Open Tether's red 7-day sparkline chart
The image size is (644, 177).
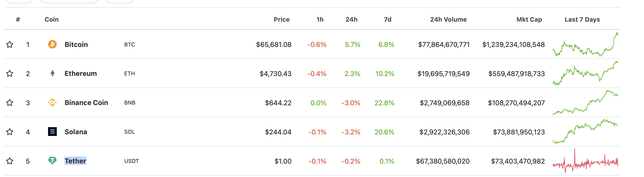(x=585, y=161)
